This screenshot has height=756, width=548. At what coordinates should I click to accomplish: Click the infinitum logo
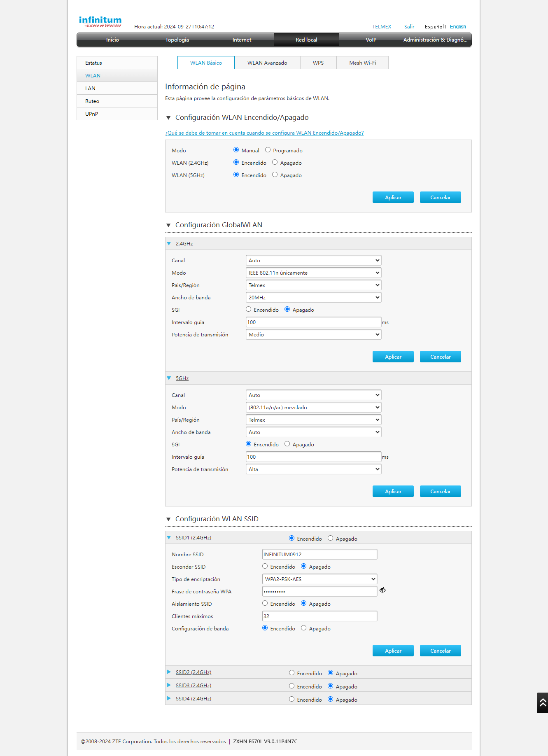click(x=100, y=21)
